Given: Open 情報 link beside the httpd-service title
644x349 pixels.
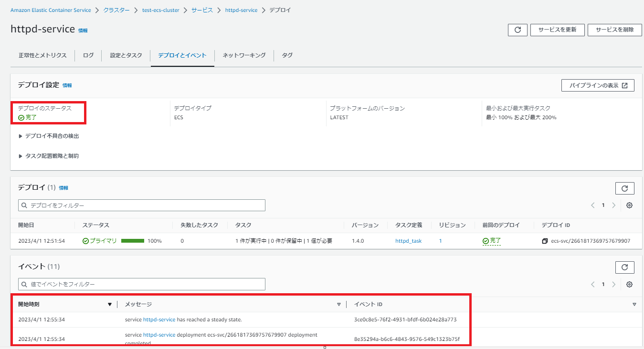Looking at the screenshot, I should coord(83,31).
